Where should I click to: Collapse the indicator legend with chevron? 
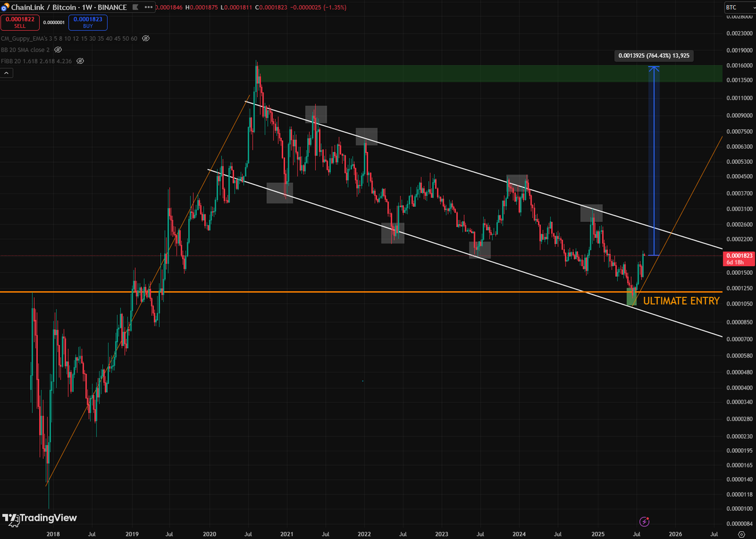(x=6, y=72)
